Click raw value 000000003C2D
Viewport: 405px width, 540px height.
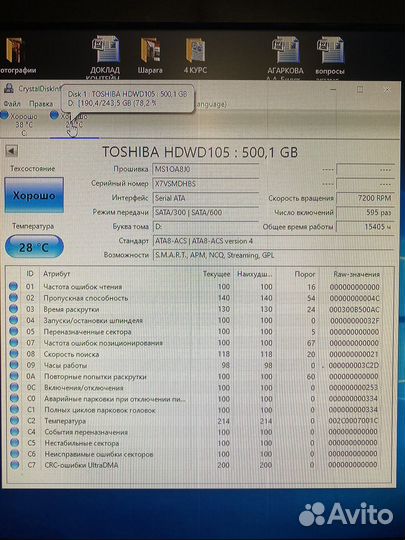coord(353,365)
